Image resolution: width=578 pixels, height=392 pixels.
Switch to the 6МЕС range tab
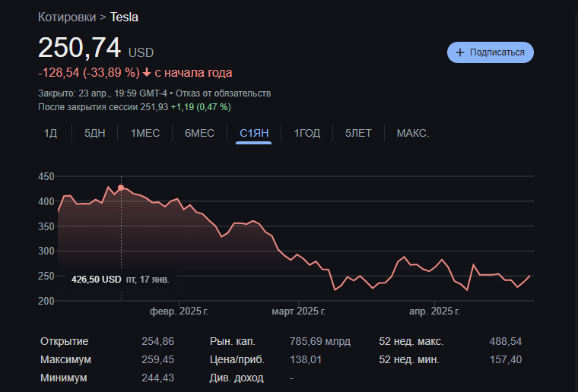[199, 133]
